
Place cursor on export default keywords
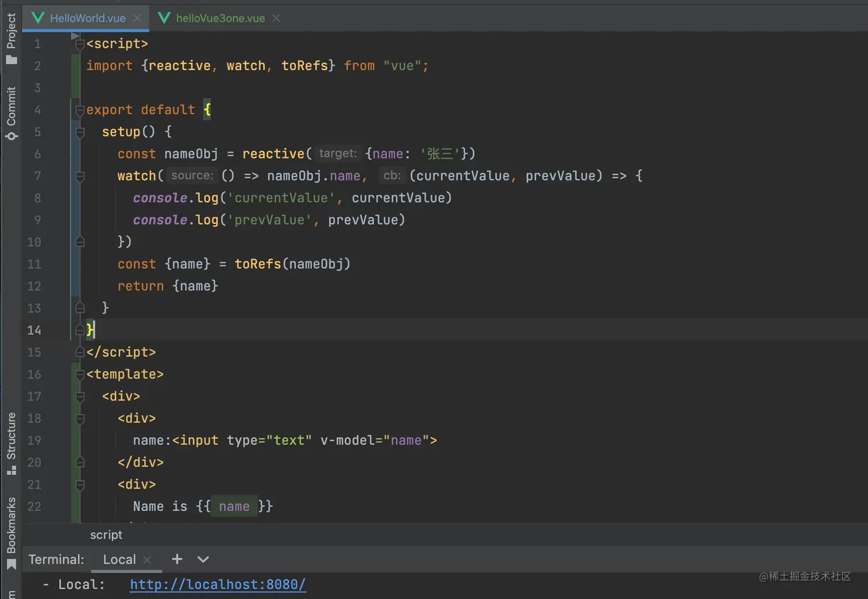point(141,110)
